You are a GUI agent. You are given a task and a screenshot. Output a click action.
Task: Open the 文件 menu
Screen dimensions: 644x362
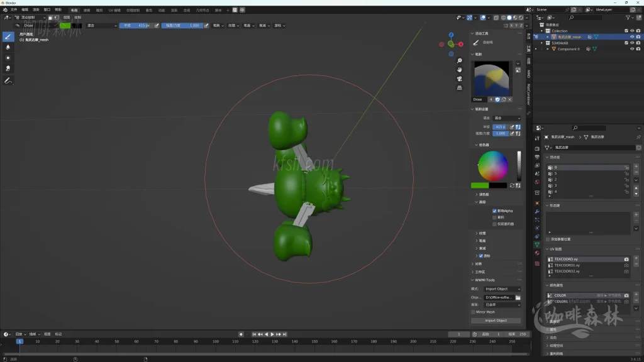[14, 10]
